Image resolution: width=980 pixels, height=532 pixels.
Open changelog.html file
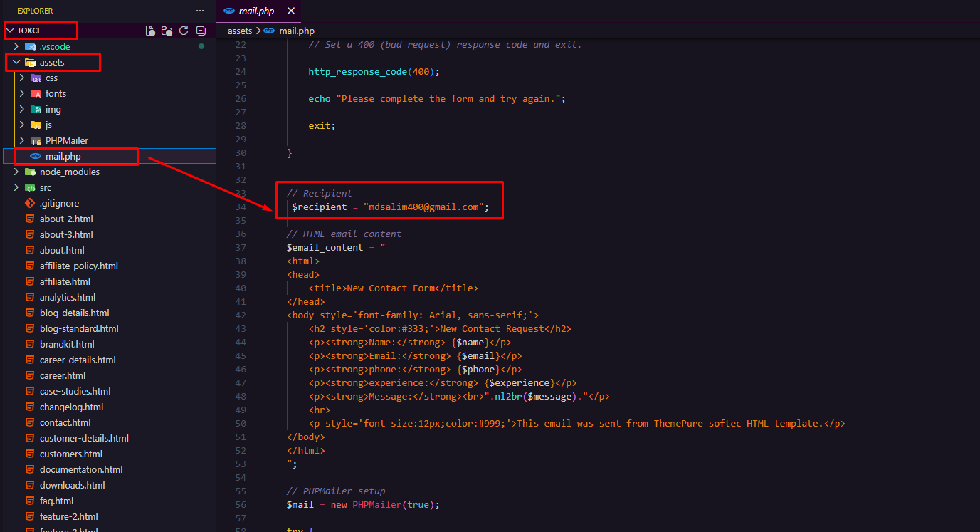(108, 407)
